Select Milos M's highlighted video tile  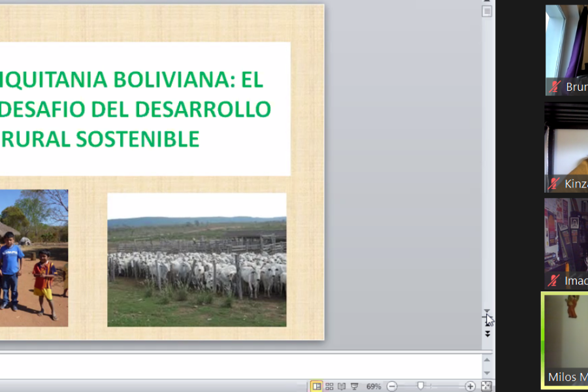566,340
